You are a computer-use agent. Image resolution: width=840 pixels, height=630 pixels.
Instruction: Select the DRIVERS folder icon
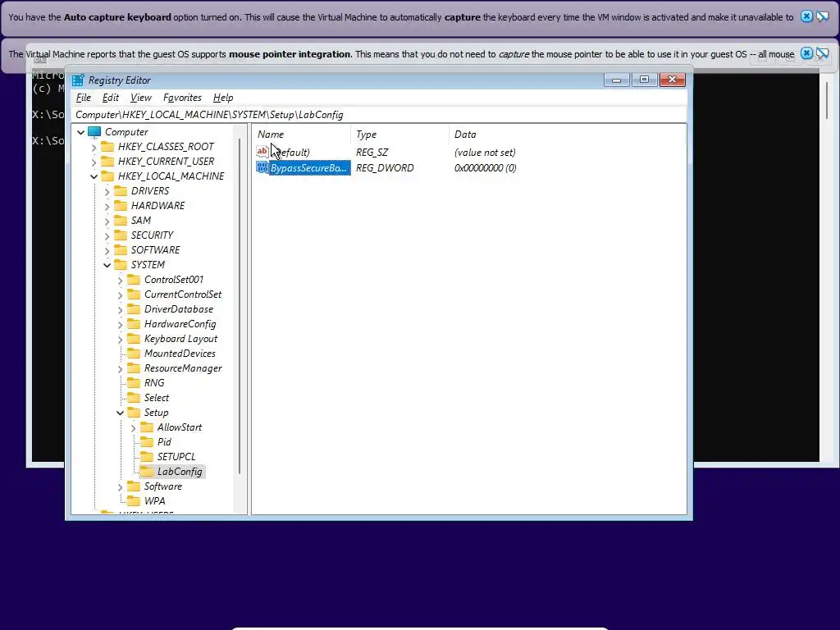[x=121, y=190]
